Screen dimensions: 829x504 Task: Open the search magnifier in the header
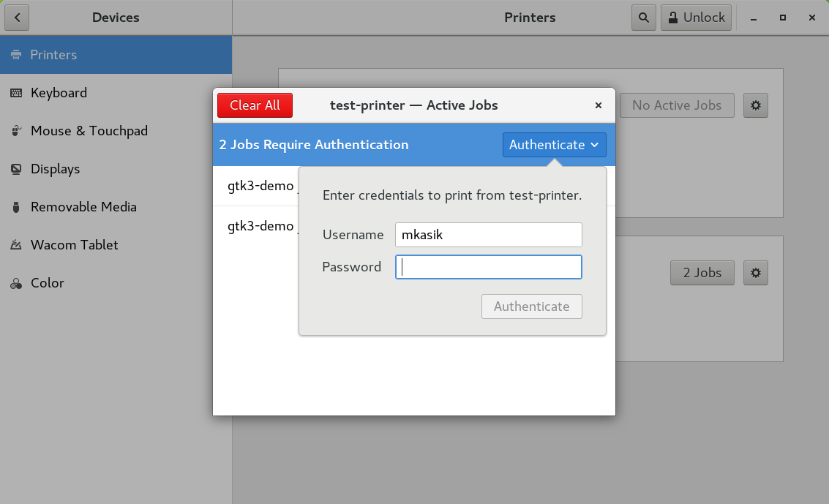pos(643,18)
